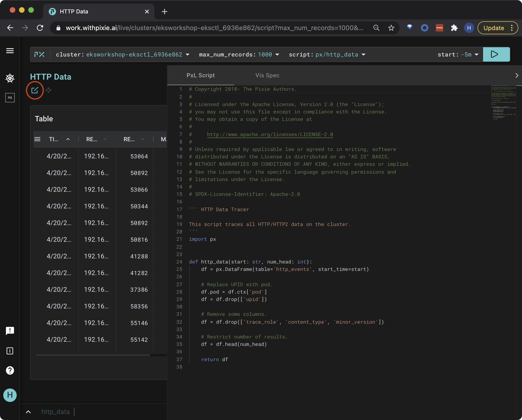Open the Kubernetes cluster helm icon
The width and height of the screenshot is (522, 420).
(10, 78)
